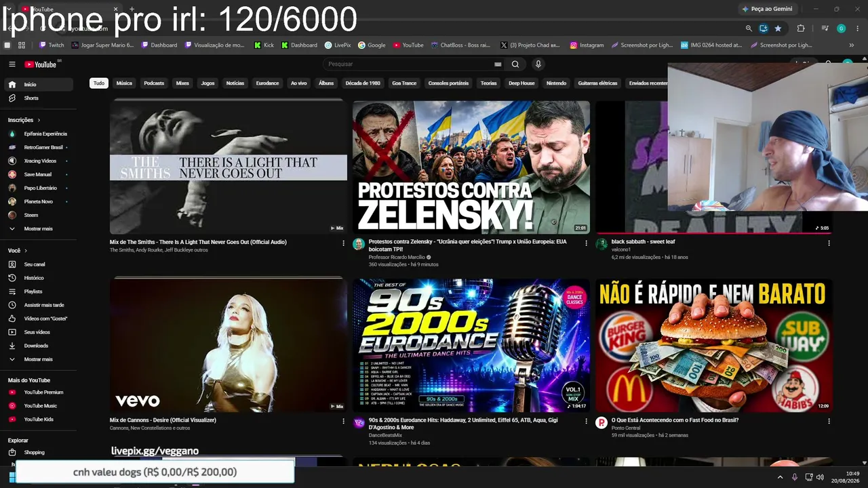Open Papo Libertário subscription

point(39,188)
